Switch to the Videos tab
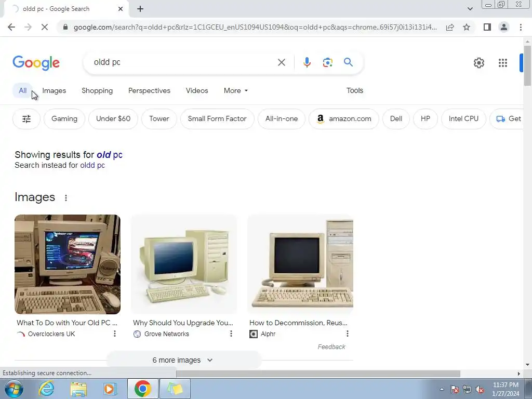532x399 pixels. pyautogui.click(x=197, y=90)
